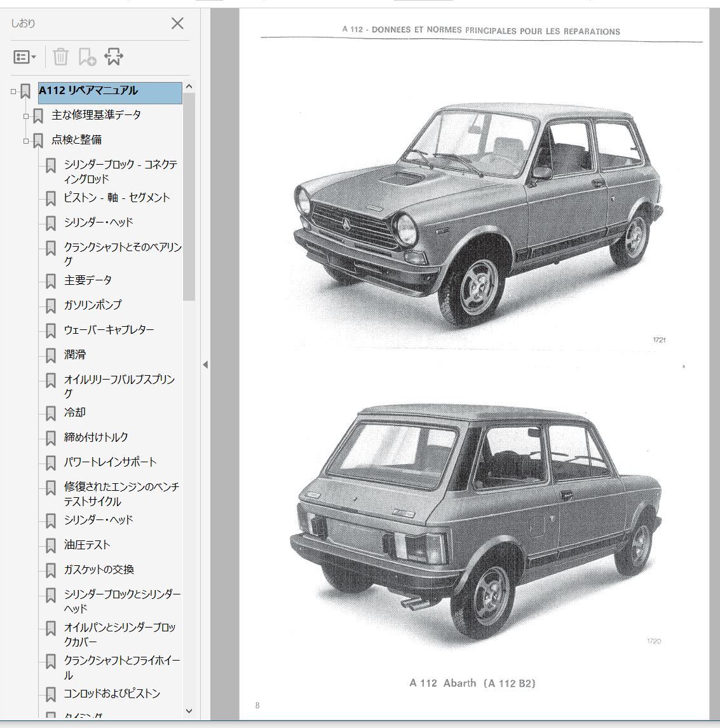720x728 pixels.
Task: Open the bookmark options dropdown menu
Action: [24, 57]
